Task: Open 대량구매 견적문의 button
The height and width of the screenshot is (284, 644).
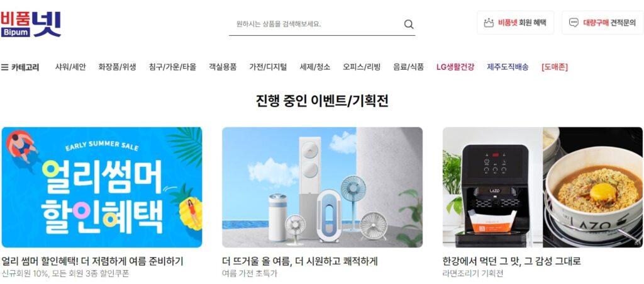Action: (x=602, y=23)
